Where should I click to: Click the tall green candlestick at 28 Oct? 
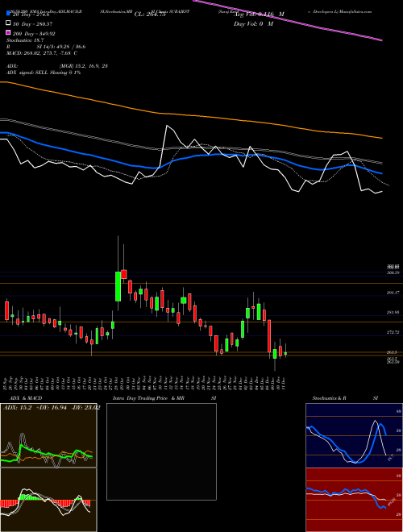[x=118, y=286]
